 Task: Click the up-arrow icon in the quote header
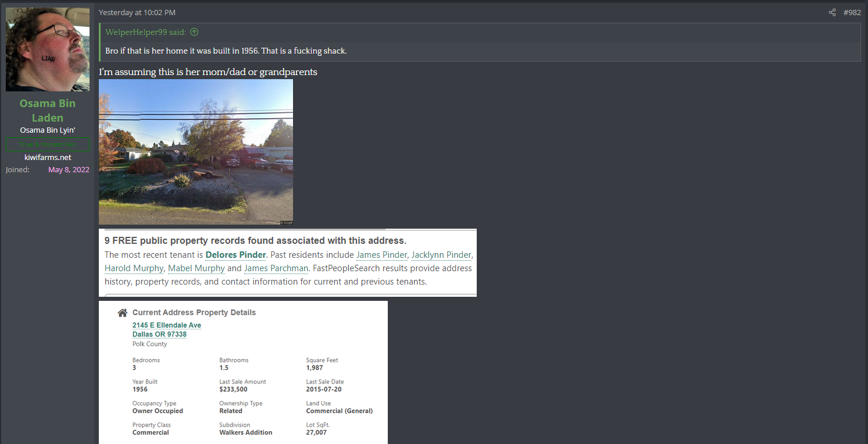[x=194, y=33]
